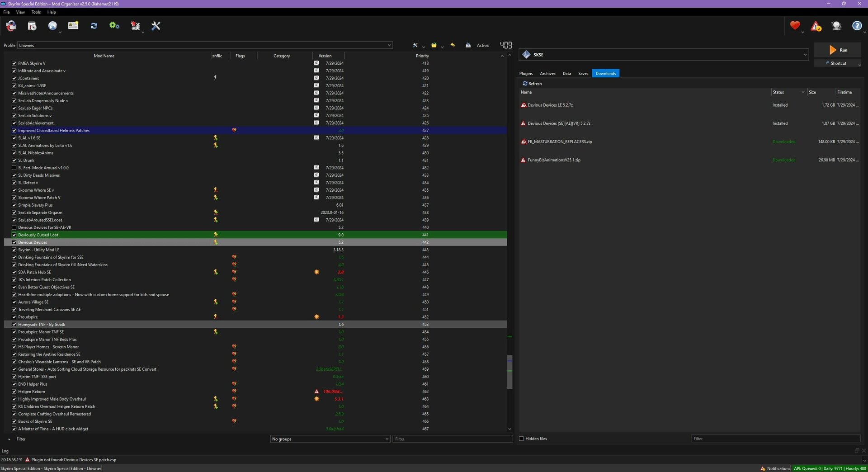
Task: Click the Notifications status bar button
Action: click(x=775, y=468)
